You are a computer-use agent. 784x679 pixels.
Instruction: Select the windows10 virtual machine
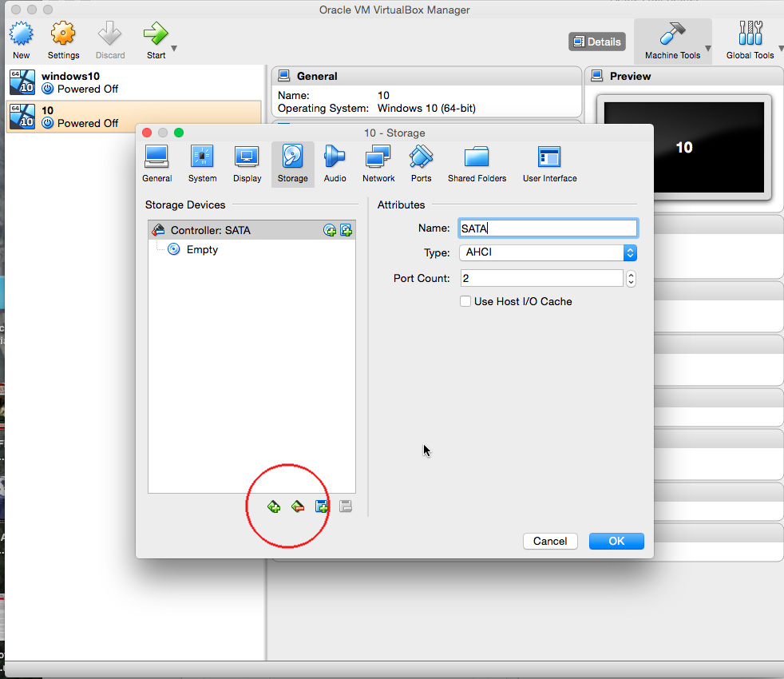click(133, 82)
